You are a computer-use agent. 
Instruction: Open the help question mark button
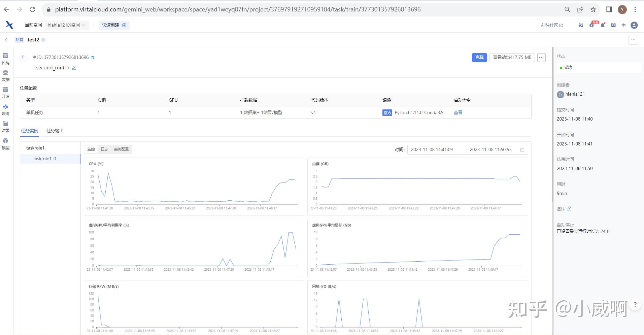click(x=635, y=305)
